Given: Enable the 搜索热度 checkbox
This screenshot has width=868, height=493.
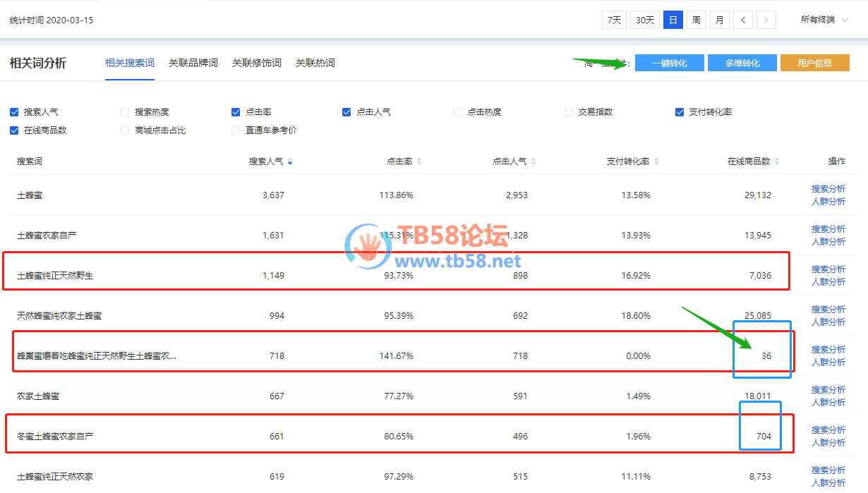Looking at the screenshot, I should pos(125,112).
